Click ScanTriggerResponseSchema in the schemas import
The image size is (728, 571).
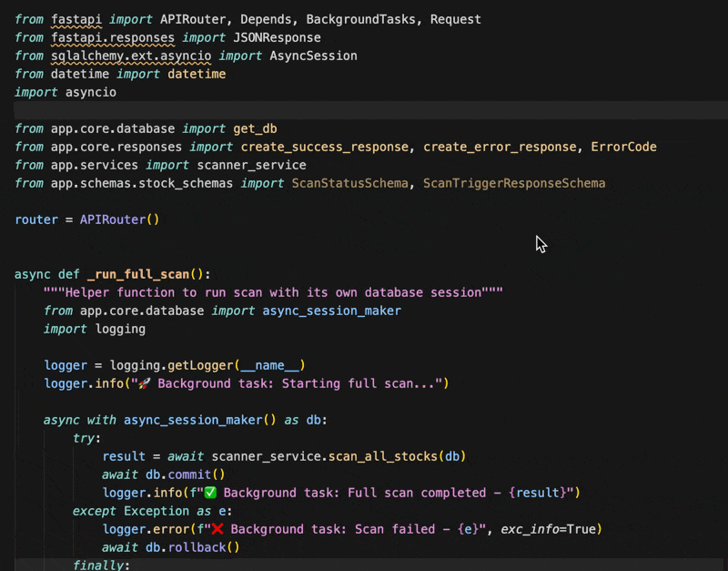tap(513, 183)
